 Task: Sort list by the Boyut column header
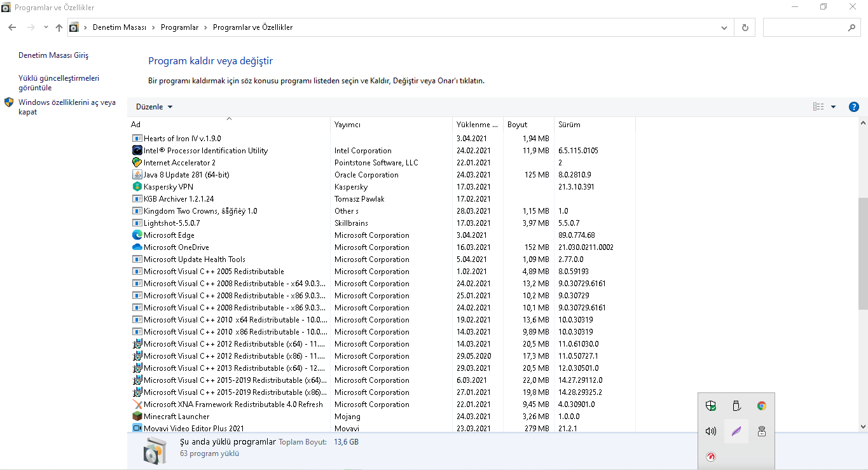click(x=517, y=125)
